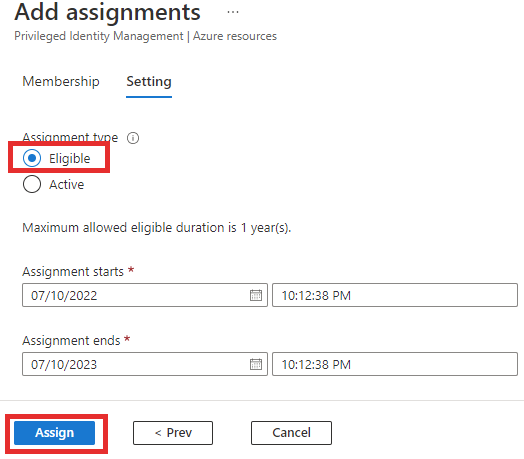Click the Assignment starts time field

click(395, 295)
